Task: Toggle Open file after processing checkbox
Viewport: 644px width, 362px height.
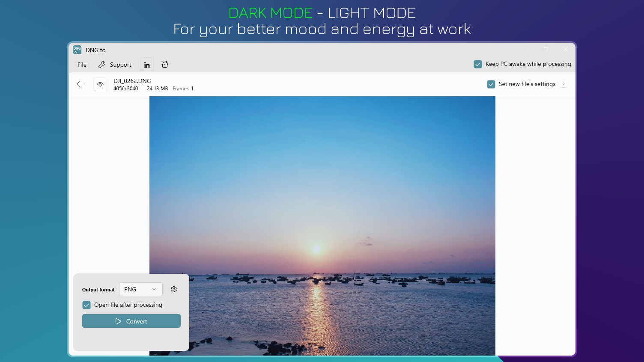Action: coord(86,305)
